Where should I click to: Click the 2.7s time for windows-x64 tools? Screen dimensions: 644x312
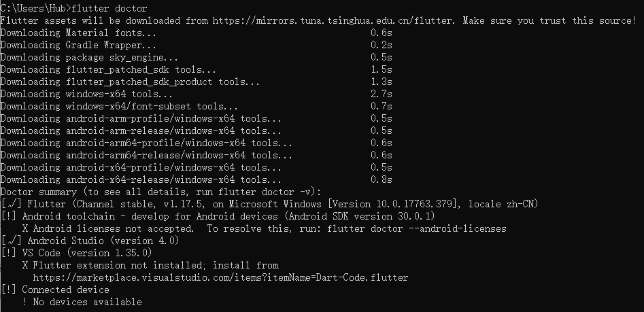[x=382, y=94]
